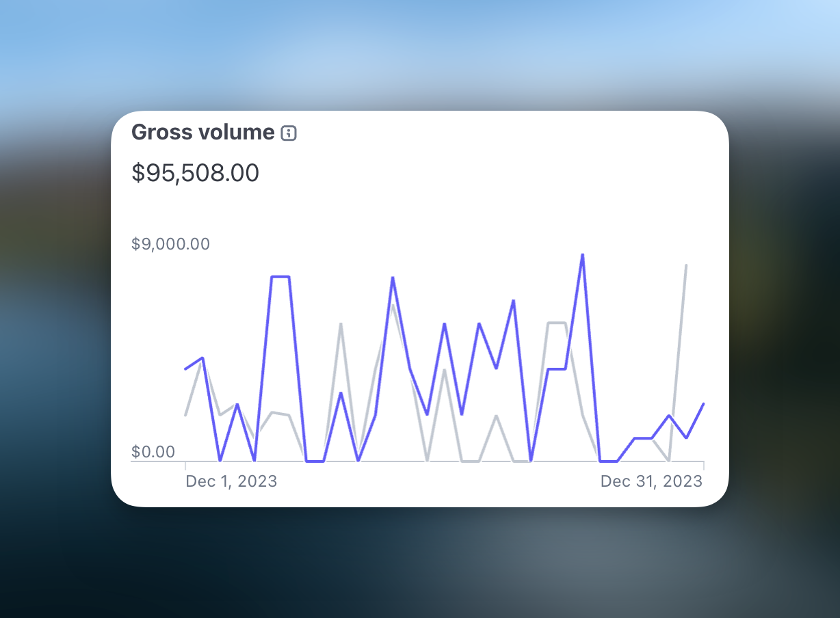
Task: Click the gray line's starting point
Action: [186, 415]
